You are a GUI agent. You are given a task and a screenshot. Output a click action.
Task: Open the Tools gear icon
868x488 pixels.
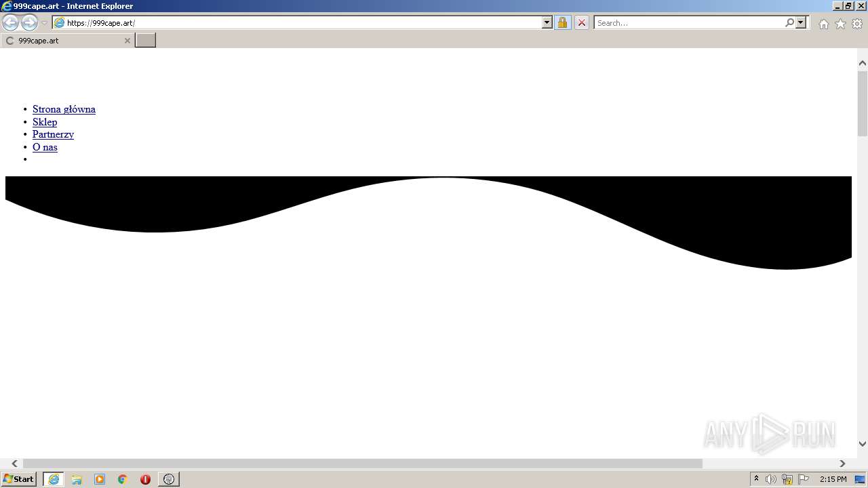coord(857,24)
